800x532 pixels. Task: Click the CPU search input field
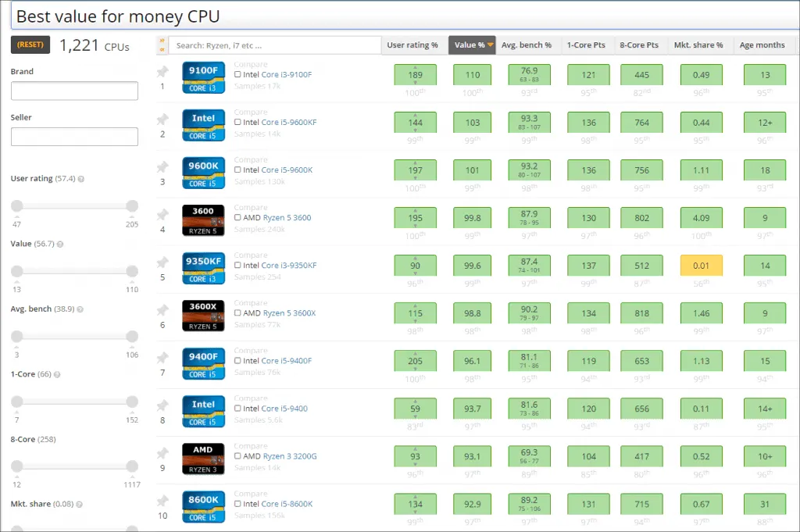[x=274, y=45]
